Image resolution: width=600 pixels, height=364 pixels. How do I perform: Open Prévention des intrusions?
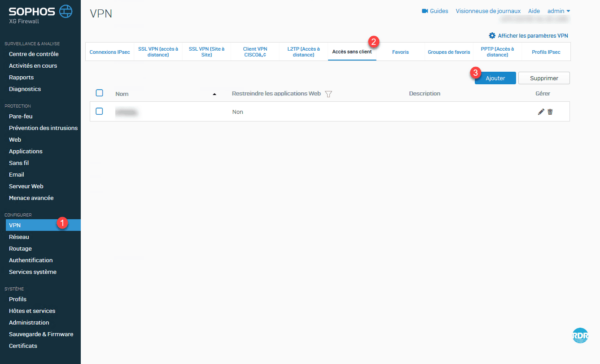pyautogui.click(x=43, y=128)
